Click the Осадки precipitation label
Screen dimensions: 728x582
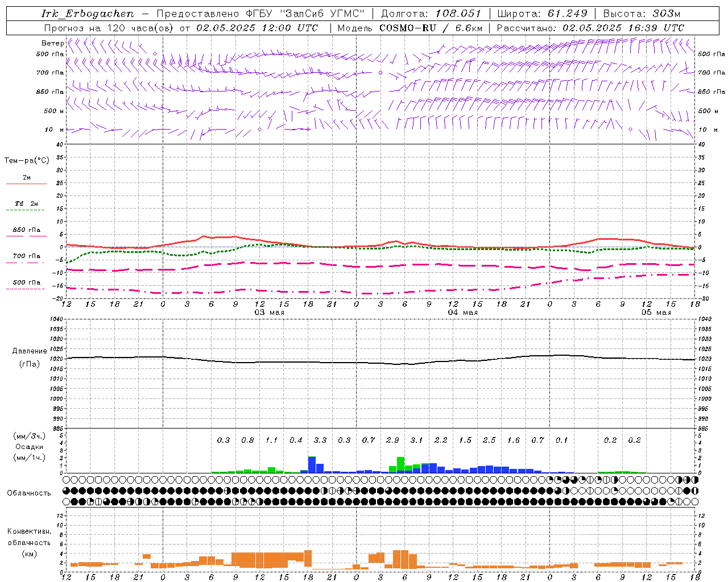coord(29,447)
